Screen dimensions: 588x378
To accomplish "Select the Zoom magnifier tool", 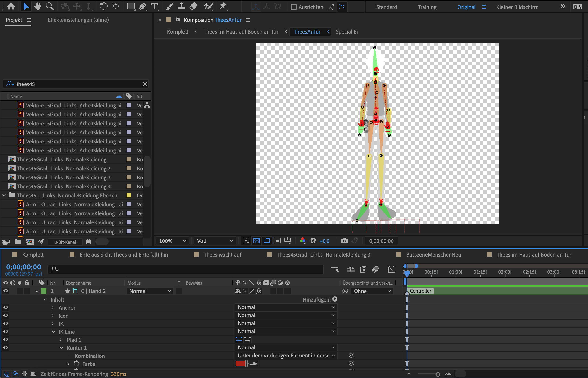I will pos(50,6).
